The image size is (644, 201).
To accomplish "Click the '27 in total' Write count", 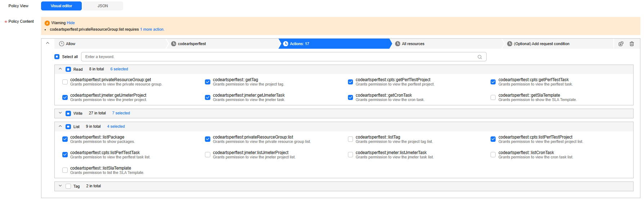I will point(97,113).
